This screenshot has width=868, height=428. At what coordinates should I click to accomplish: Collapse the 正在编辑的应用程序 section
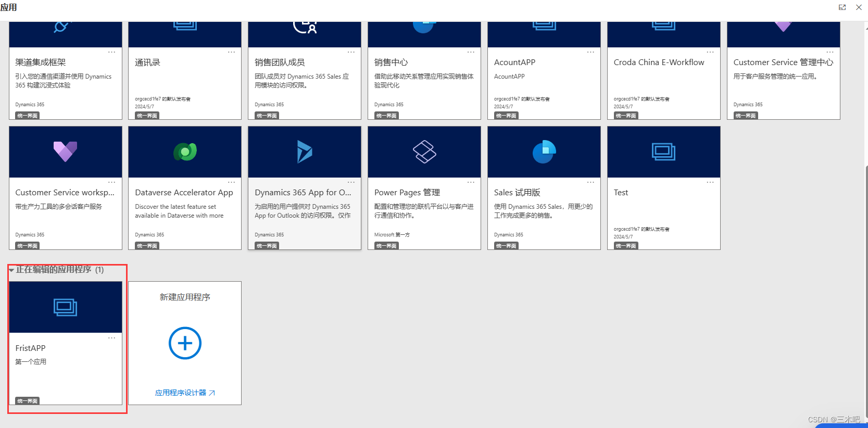[11, 270]
